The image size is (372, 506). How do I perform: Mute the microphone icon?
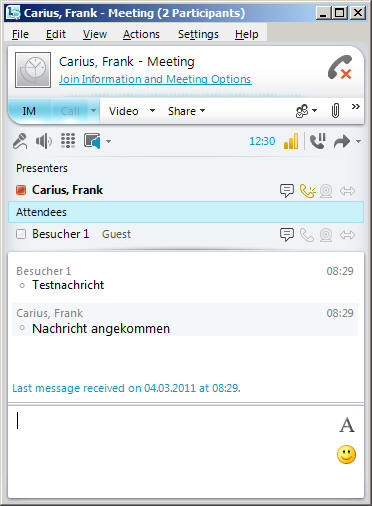pyautogui.click(x=20, y=141)
